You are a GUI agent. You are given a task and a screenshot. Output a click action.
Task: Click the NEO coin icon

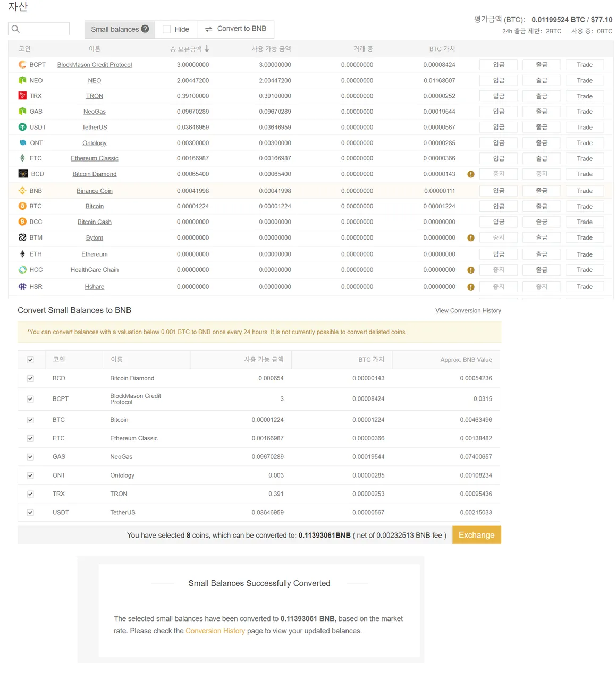pos(22,80)
